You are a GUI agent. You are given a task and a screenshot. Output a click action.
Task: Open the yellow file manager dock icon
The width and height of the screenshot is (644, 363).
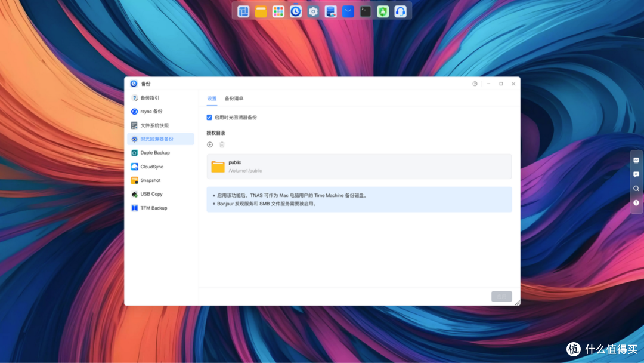(x=261, y=11)
